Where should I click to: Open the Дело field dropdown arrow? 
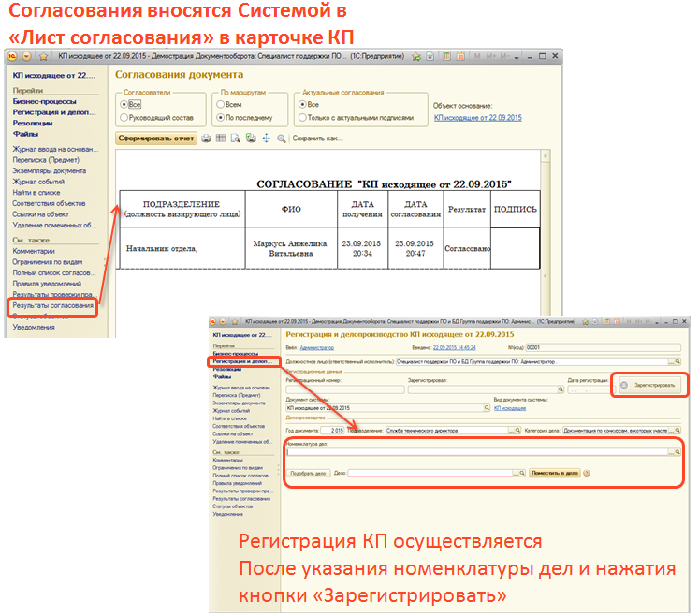tap(514, 474)
